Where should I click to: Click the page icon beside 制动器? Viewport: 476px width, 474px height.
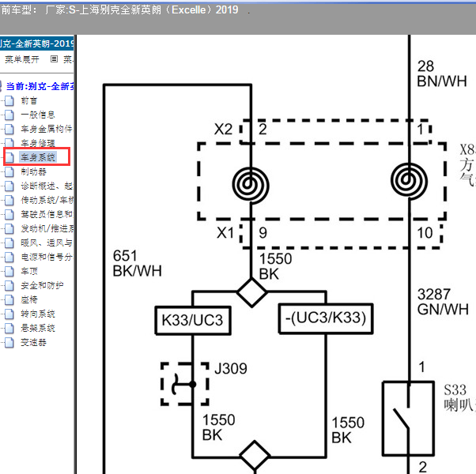click(9, 172)
